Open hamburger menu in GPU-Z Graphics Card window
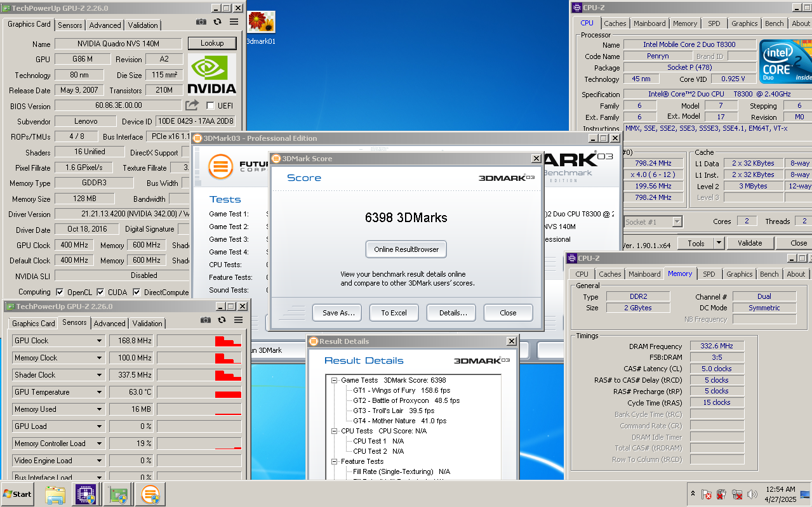 234,22
